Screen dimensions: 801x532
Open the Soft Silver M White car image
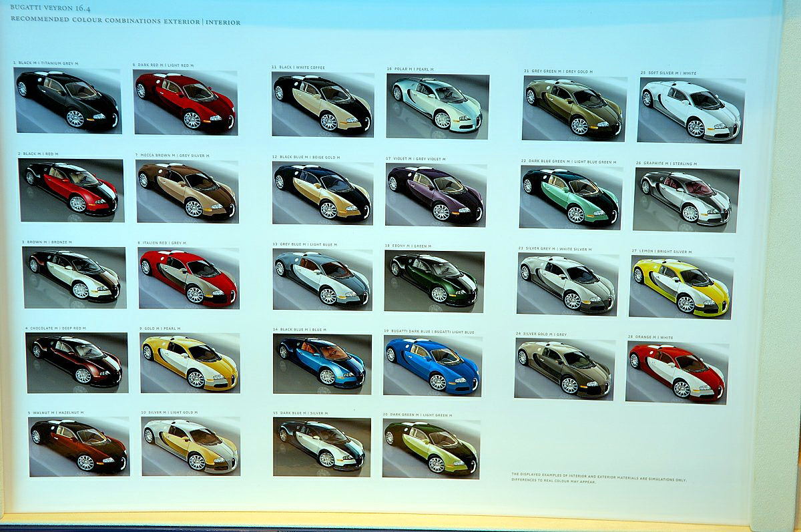(x=692, y=110)
